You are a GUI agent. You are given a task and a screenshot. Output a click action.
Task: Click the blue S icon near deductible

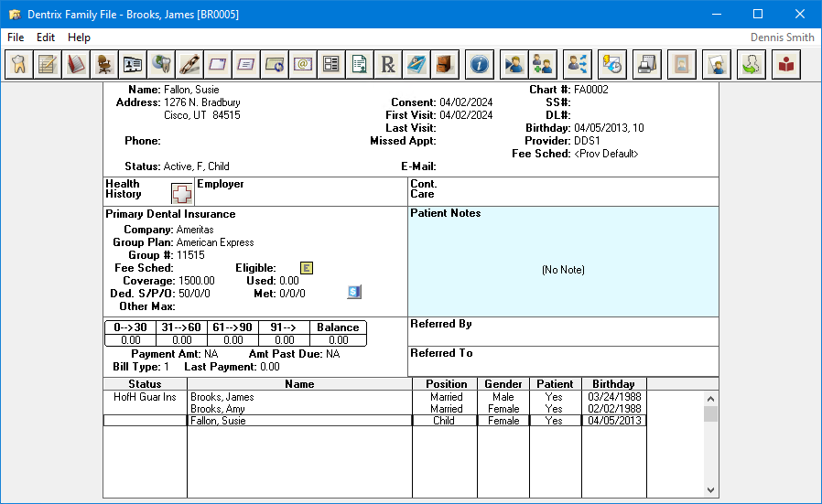(354, 292)
